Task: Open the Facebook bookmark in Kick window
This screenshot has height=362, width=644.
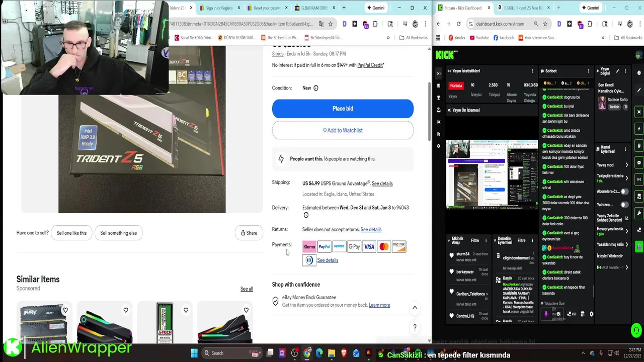Action: tap(503, 38)
